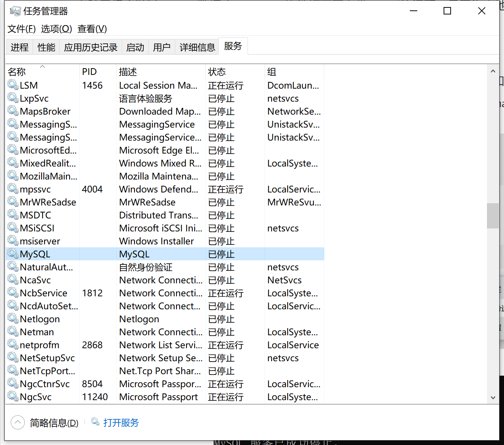504x445 pixels.
Task: Collapse details using the chevron beside 简略信息(D)
Action: click(x=17, y=422)
